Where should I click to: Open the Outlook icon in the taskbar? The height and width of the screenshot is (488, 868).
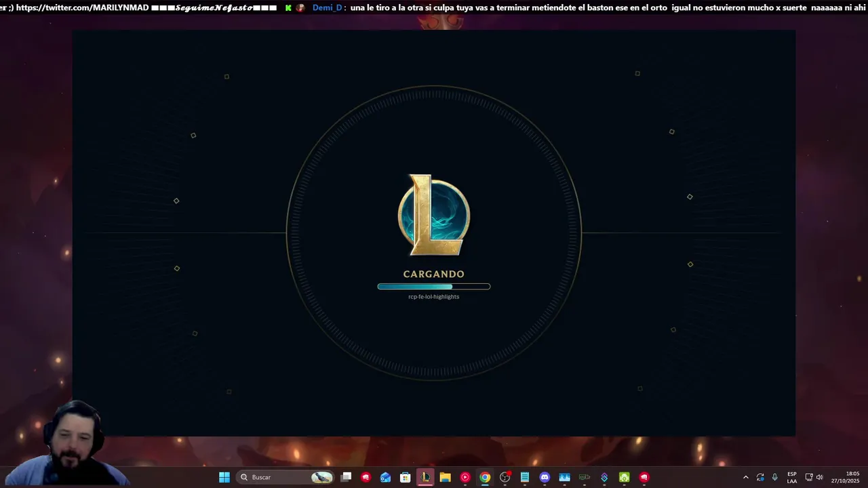pos(386,477)
